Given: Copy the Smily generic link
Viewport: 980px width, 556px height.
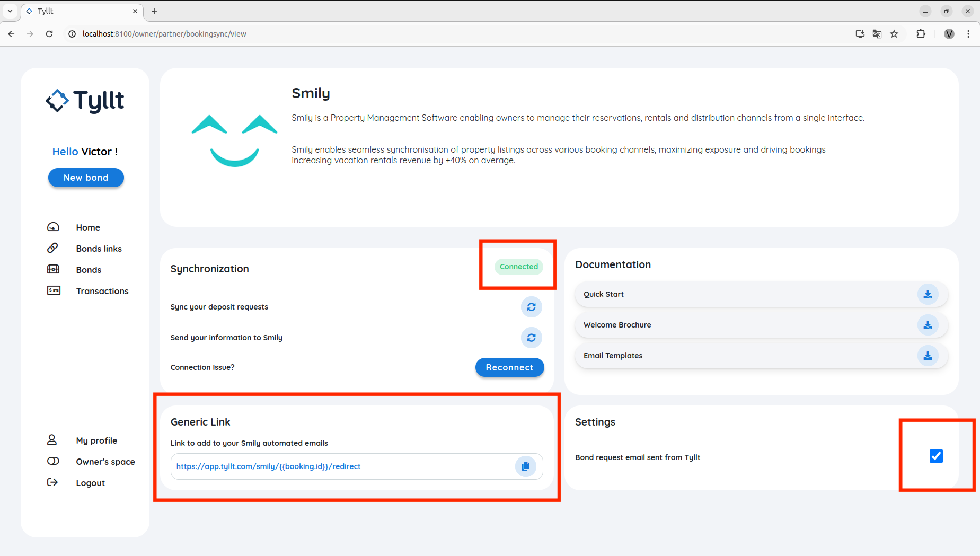Looking at the screenshot, I should [525, 466].
